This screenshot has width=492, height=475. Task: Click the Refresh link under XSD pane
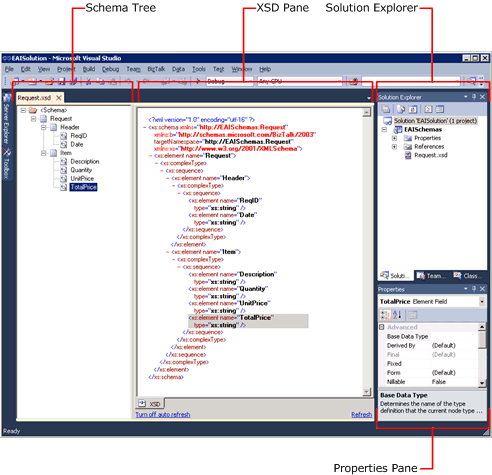click(x=362, y=415)
